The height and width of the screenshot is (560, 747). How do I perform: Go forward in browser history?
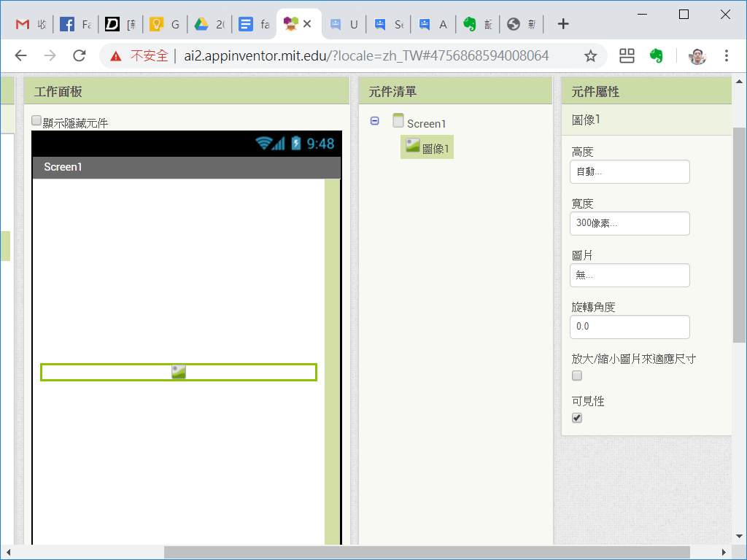(x=50, y=55)
